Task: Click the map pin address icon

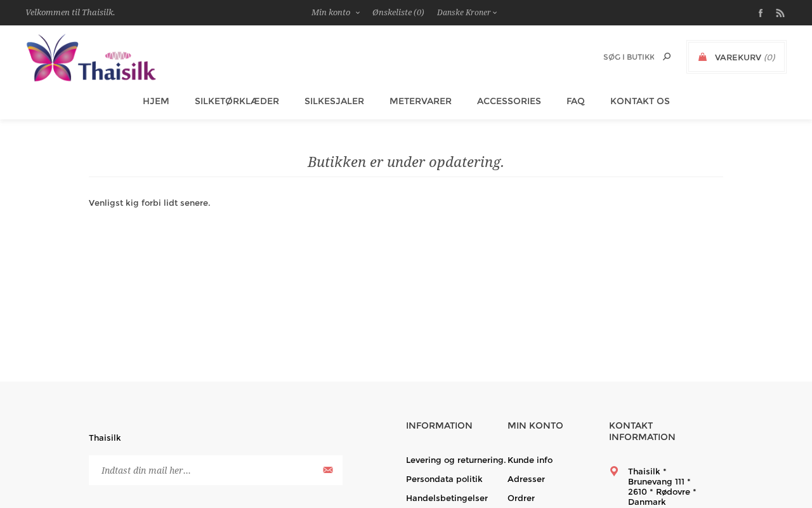Action: coord(614,471)
